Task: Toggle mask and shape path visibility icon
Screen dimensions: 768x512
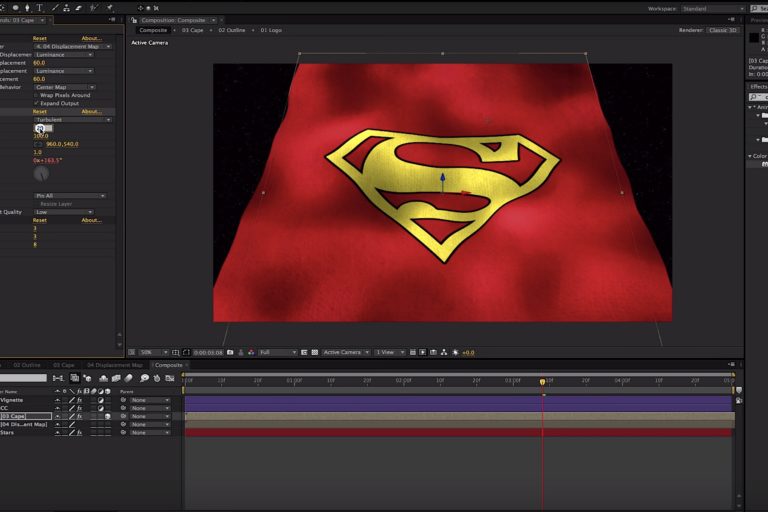Action: [x=186, y=352]
